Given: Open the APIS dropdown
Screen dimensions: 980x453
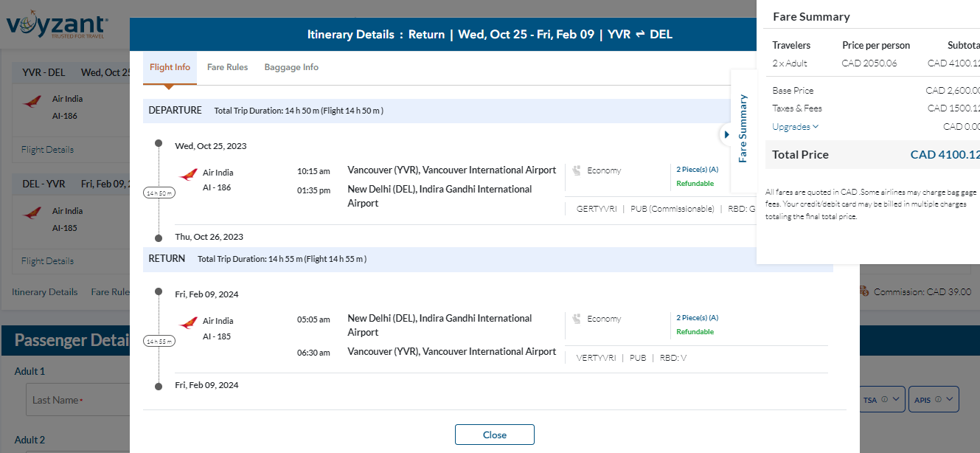Looking at the screenshot, I should (x=934, y=399).
